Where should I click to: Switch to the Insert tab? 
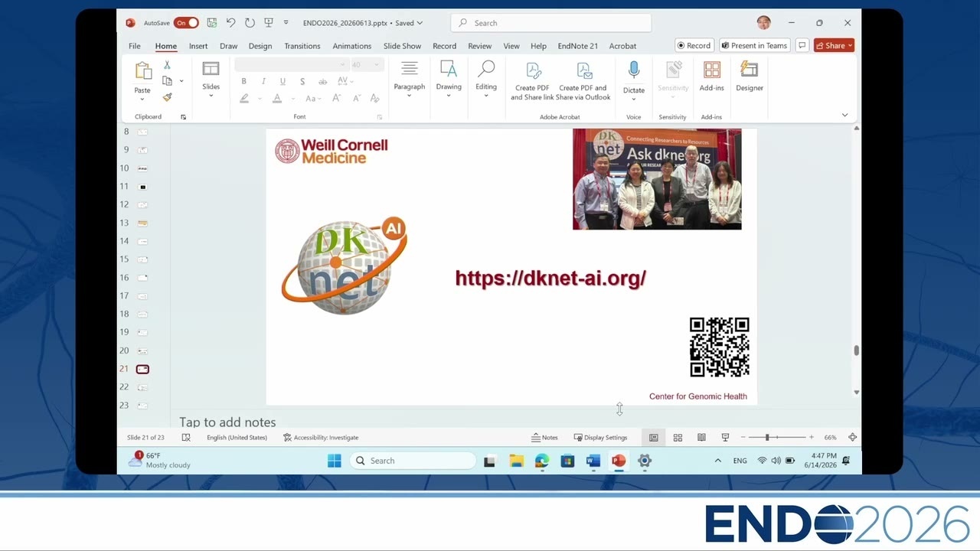pyautogui.click(x=198, y=46)
